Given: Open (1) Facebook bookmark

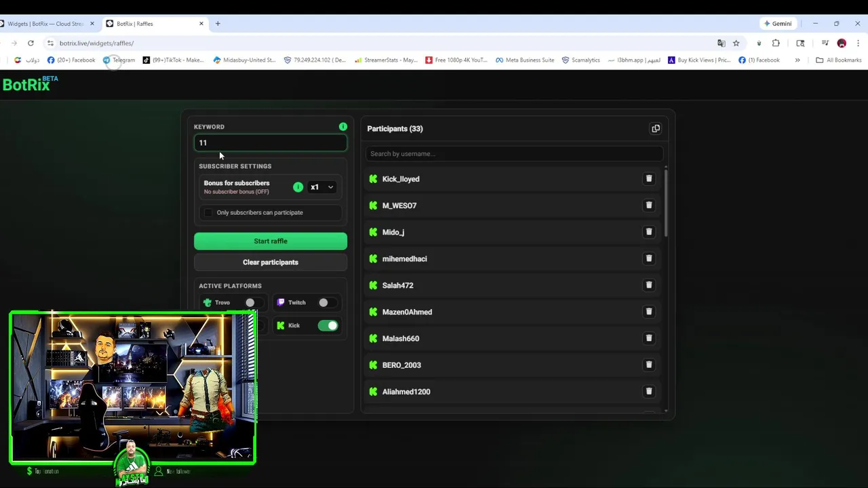Looking at the screenshot, I should pos(759,60).
